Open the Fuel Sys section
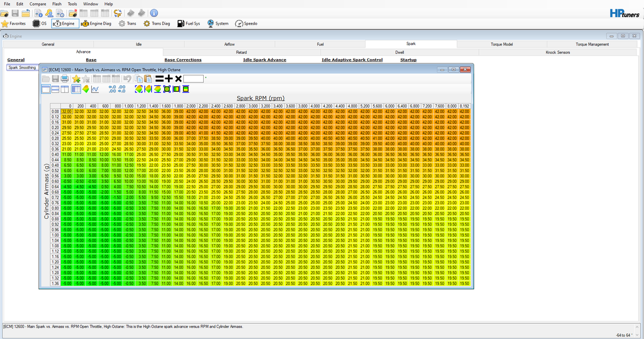Image resolution: width=644 pixels, height=339 pixels. pyautogui.click(x=189, y=23)
